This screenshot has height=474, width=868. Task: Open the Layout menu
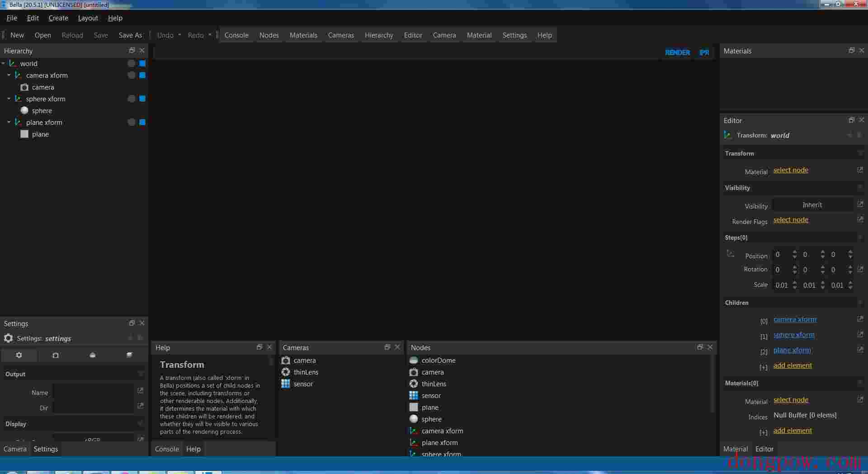(88, 18)
